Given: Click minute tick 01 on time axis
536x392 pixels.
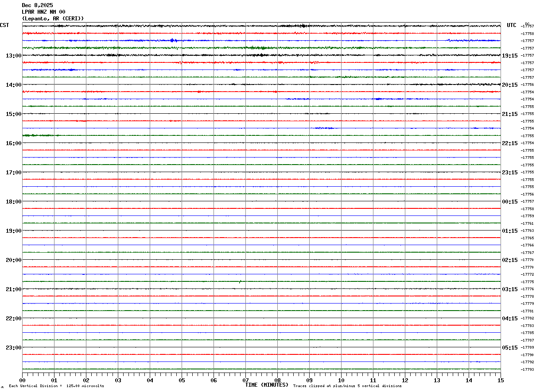Looking at the screenshot, I should tap(54, 380).
